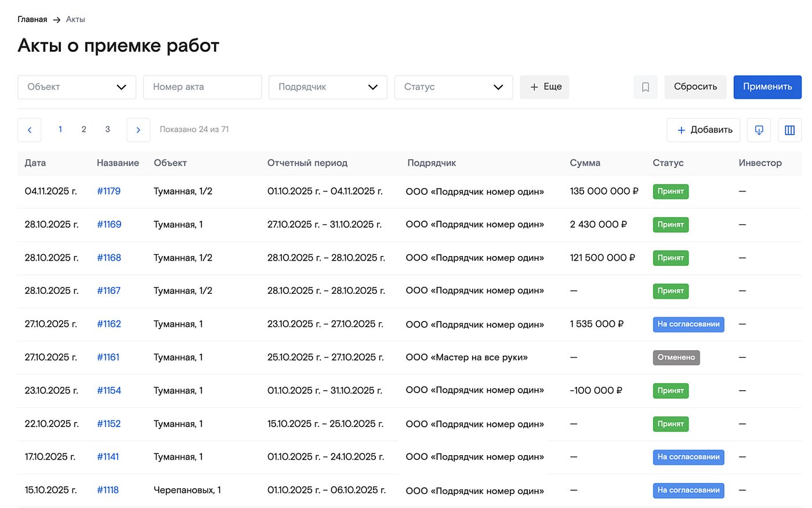Open the column settings icon

click(789, 130)
